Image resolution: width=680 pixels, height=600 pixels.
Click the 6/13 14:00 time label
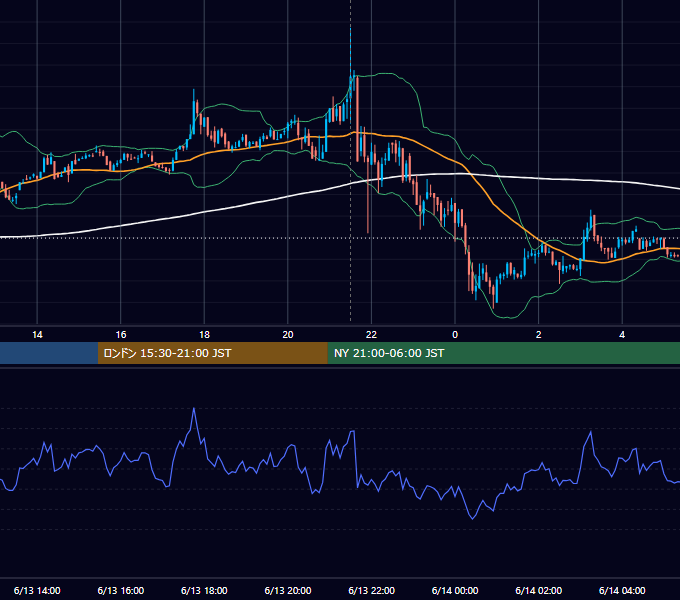coord(37,590)
